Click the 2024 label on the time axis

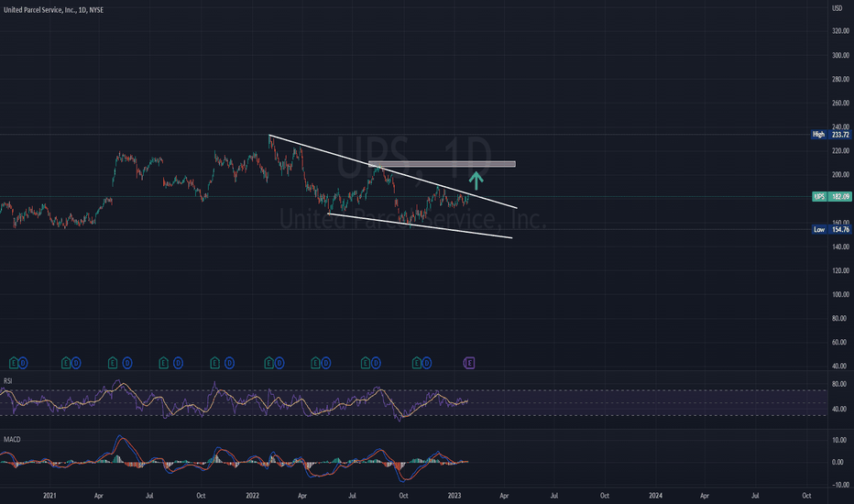(656, 496)
